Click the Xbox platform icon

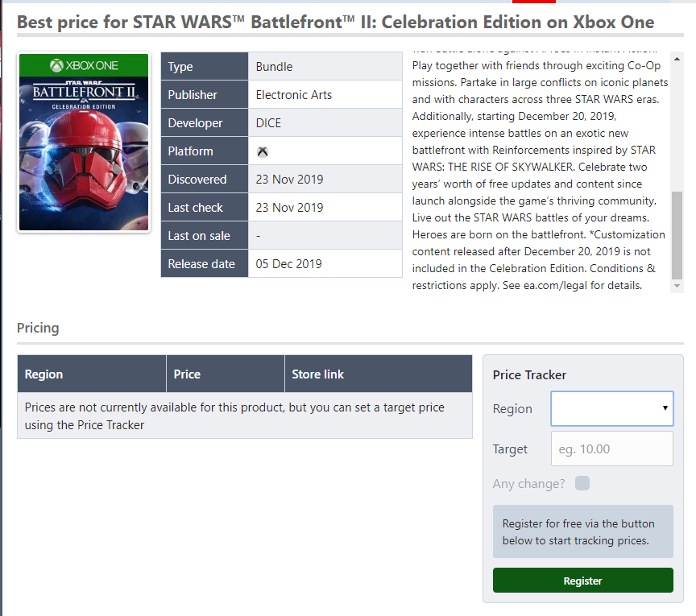click(263, 151)
